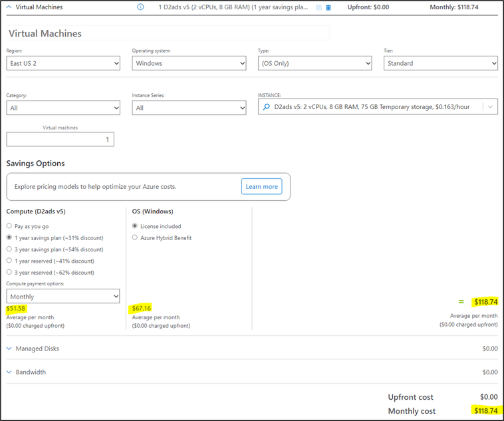Click the Virtual machines quantity field
The height and width of the screenshot is (421, 504).
point(60,139)
